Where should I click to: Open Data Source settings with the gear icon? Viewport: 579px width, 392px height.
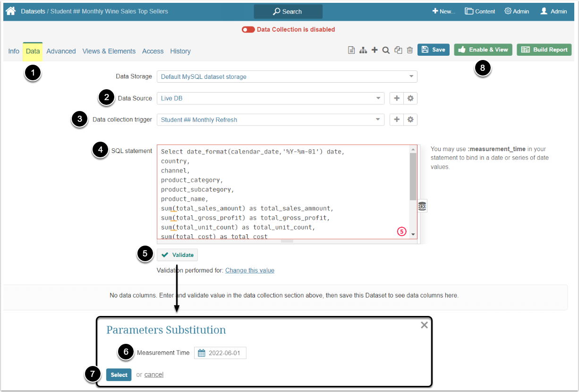[x=410, y=98]
